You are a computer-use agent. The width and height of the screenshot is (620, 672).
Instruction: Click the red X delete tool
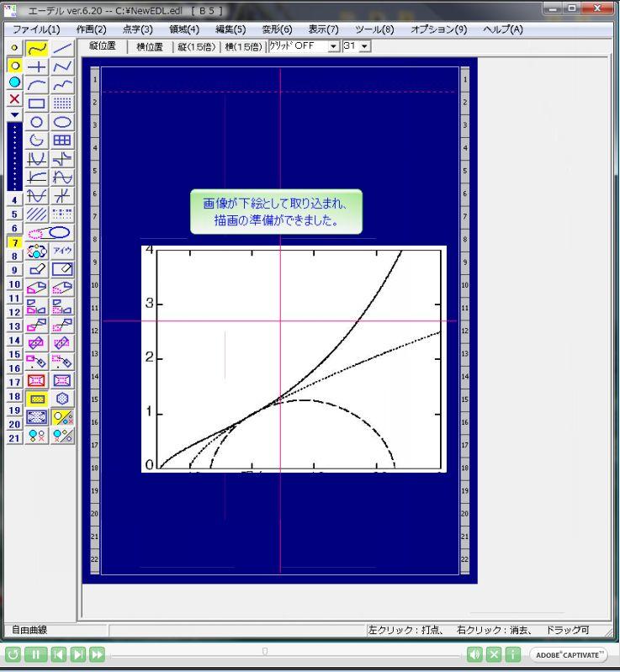14,99
